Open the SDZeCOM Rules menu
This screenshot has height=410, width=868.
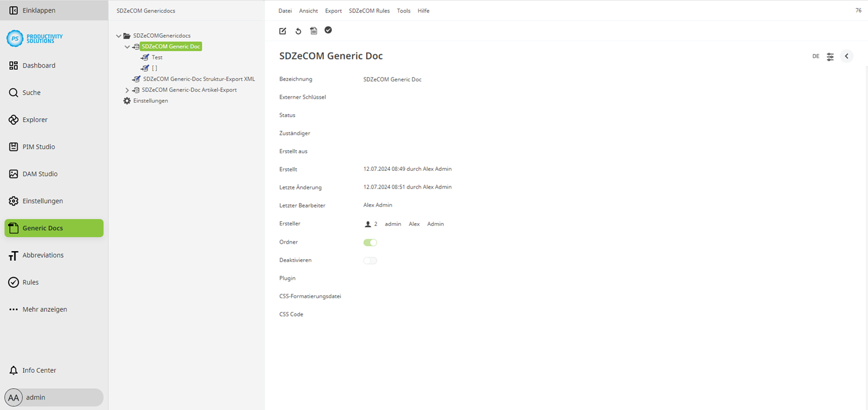[x=369, y=10]
